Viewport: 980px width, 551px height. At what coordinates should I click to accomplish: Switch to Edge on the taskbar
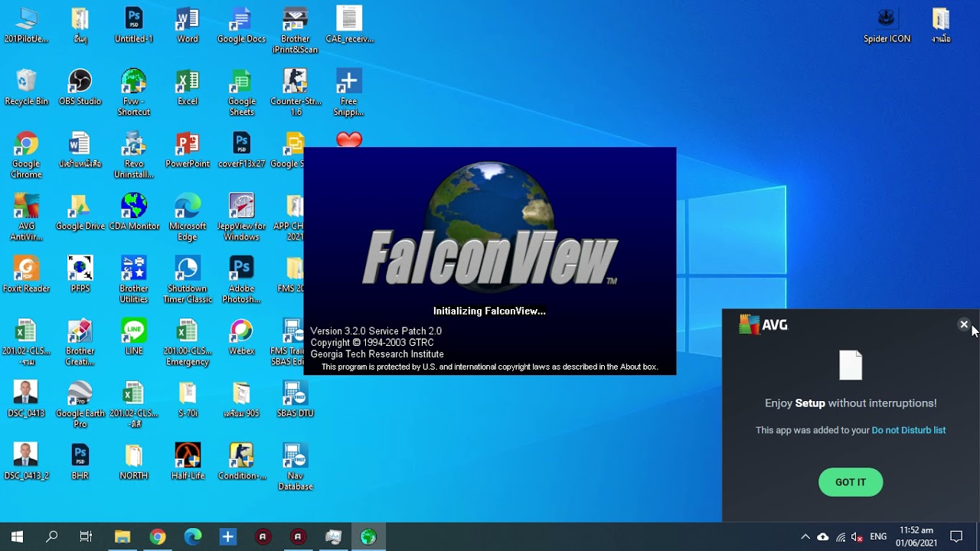pyautogui.click(x=192, y=536)
